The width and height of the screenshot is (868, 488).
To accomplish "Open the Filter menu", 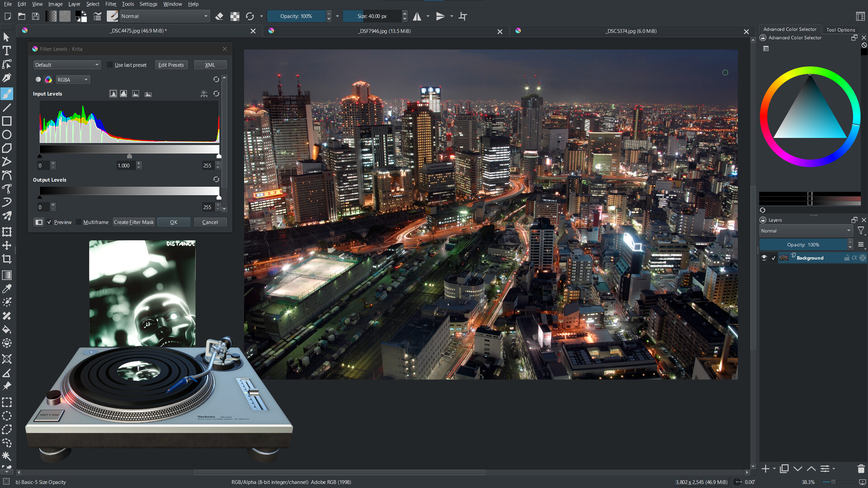I will coord(110,4).
